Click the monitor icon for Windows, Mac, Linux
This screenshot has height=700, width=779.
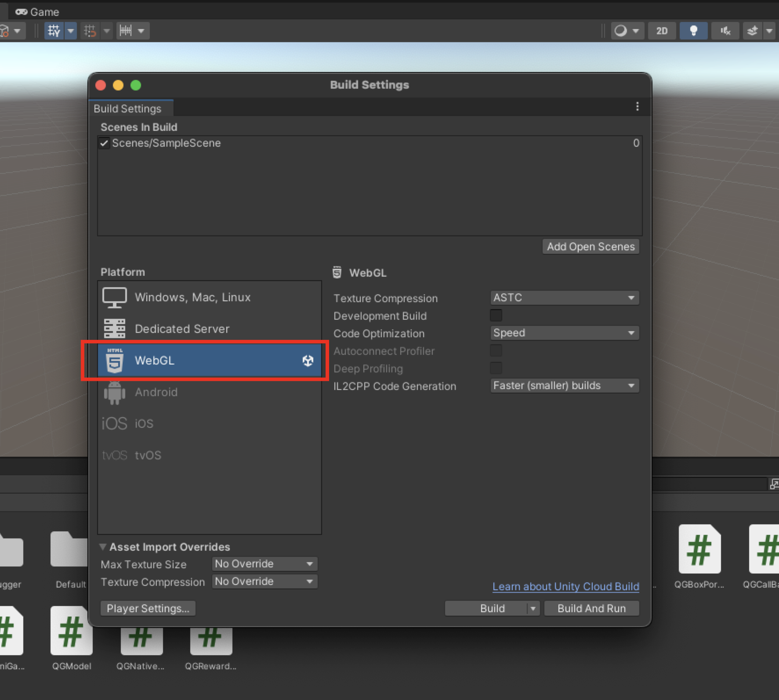(x=115, y=298)
